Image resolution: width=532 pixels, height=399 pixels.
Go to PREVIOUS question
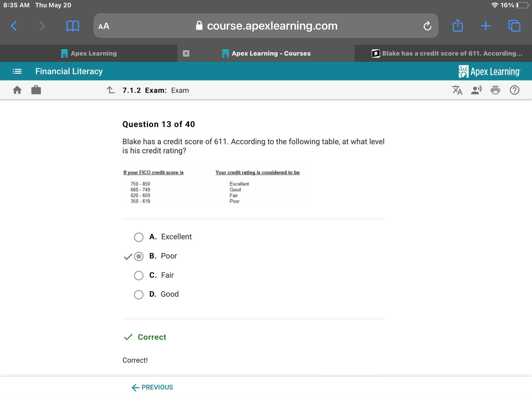click(152, 387)
